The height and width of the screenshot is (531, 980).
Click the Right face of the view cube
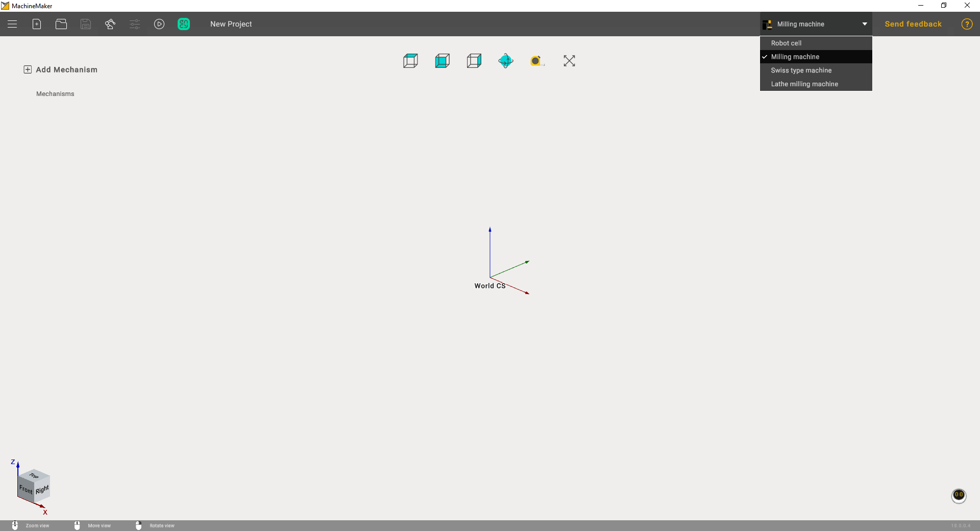coord(42,490)
